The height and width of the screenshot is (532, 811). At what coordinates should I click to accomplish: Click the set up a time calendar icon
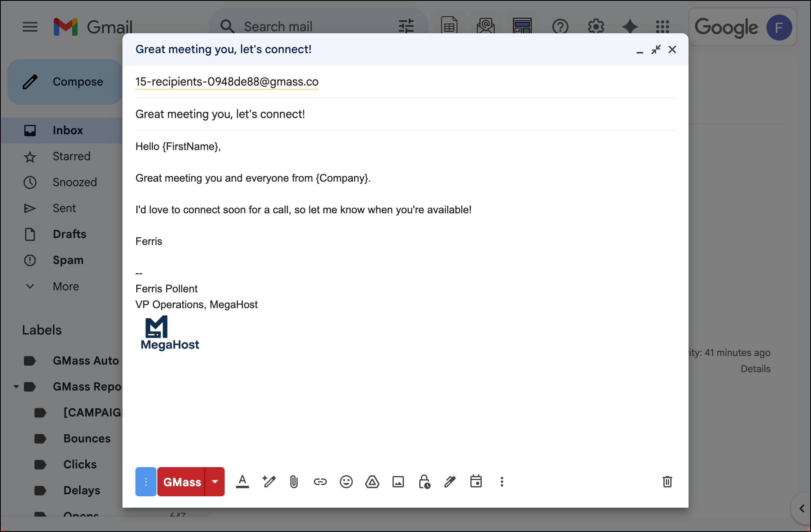pyautogui.click(x=476, y=482)
